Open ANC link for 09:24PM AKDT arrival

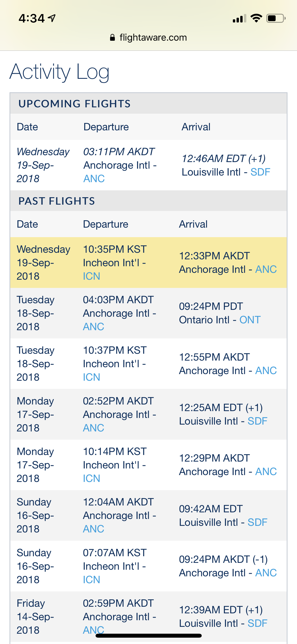click(x=266, y=573)
